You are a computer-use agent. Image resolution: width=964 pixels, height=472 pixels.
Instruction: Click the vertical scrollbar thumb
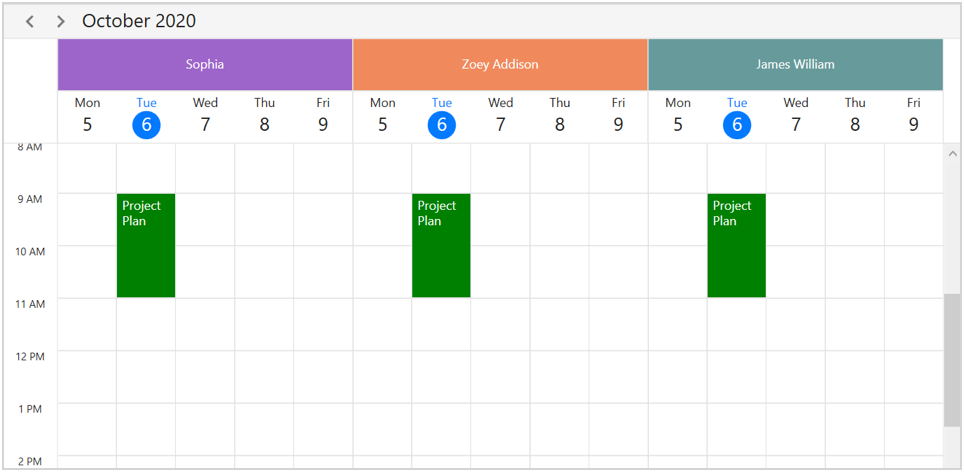coord(951,360)
